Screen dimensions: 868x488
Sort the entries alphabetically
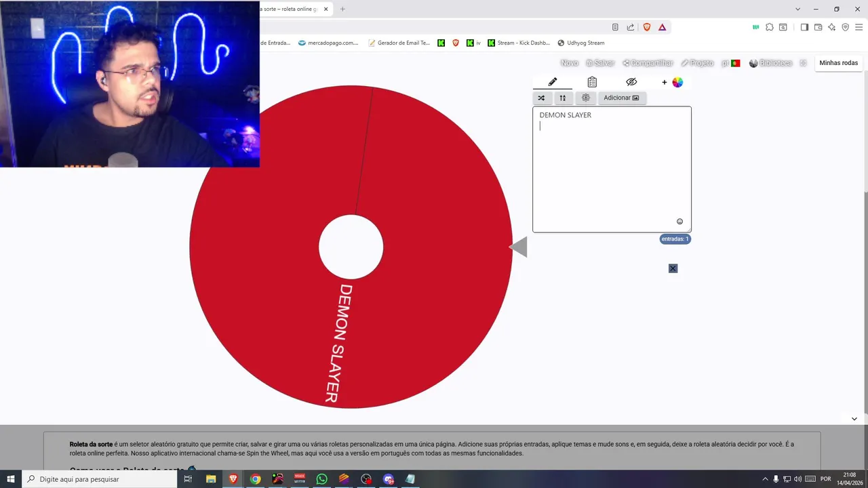[562, 98]
